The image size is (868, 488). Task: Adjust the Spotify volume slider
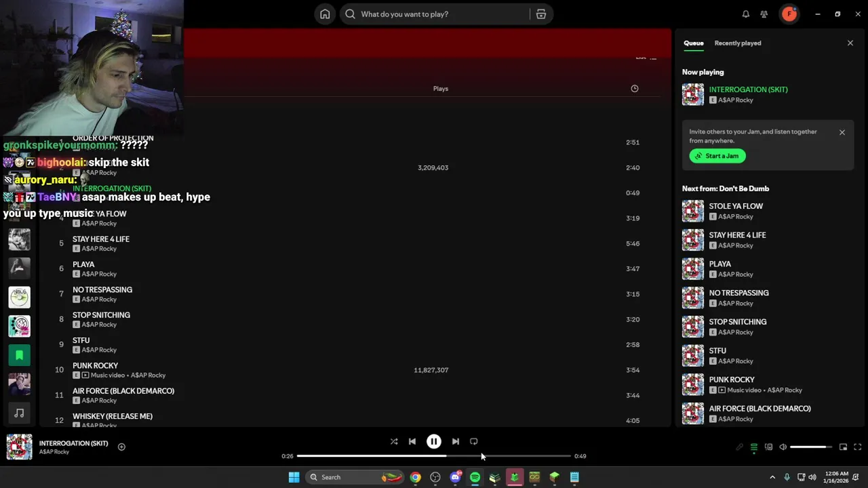coord(811,447)
